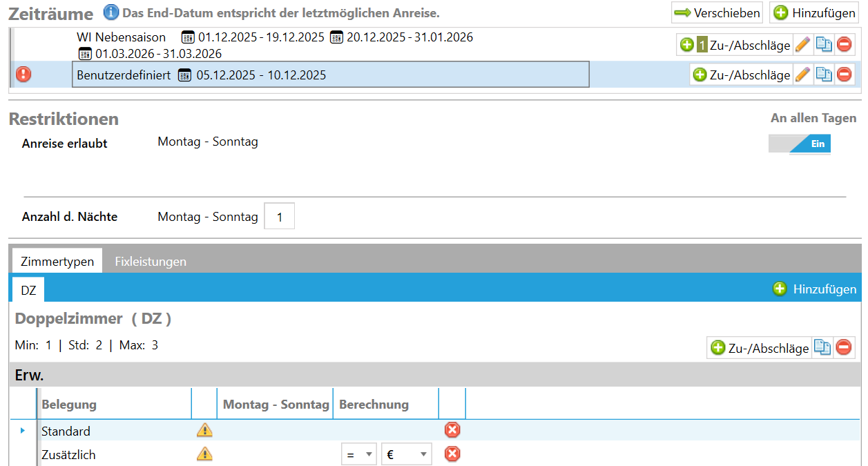The image size is (868, 466).
Task: Edit Benutzerdefiniert period with pencil icon
Action: (x=802, y=75)
